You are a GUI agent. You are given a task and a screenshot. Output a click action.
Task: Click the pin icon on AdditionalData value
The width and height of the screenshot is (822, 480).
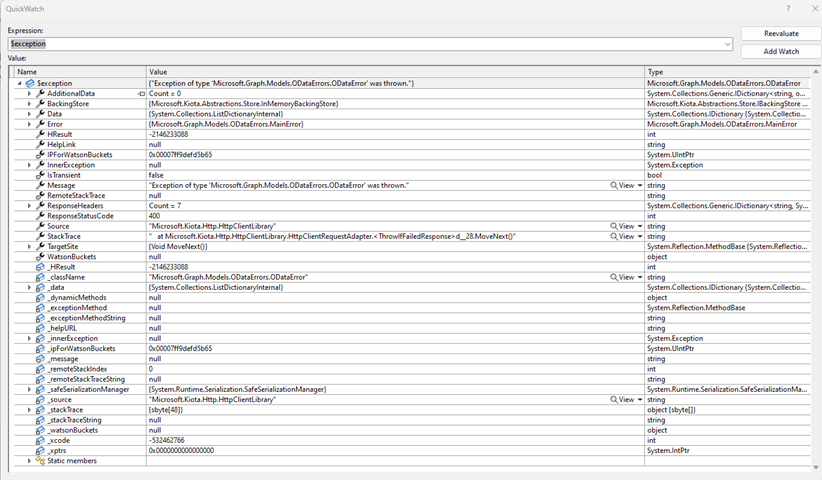click(x=141, y=94)
